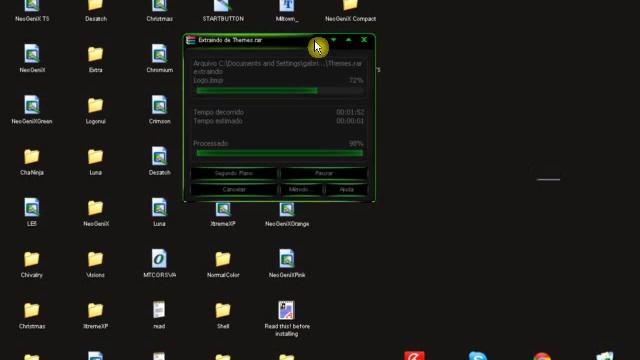Screen dimensions: 640x360
Task: Open help with the Ajuda button
Action: click(x=347, y=190)
